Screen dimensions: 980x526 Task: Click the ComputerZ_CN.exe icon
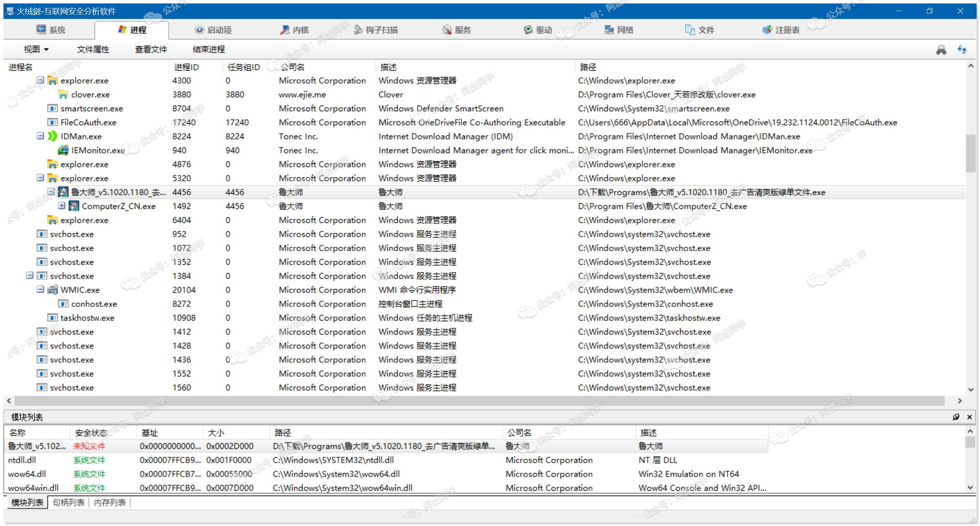pos(73,206)
